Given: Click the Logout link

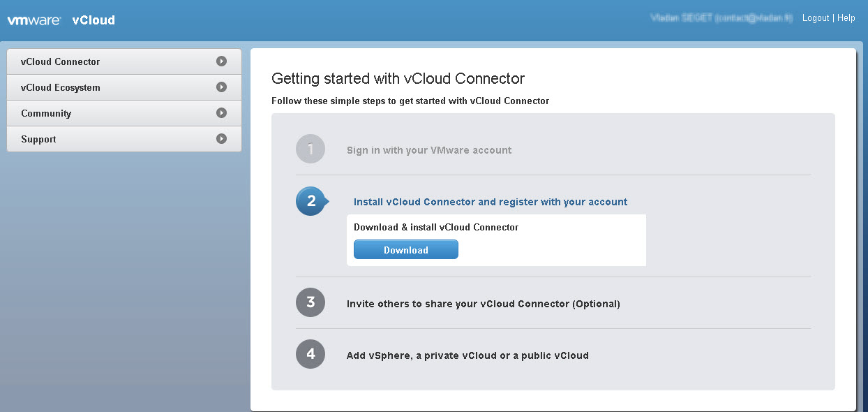Looking at the screenshot, I should (x=816, y=18).
